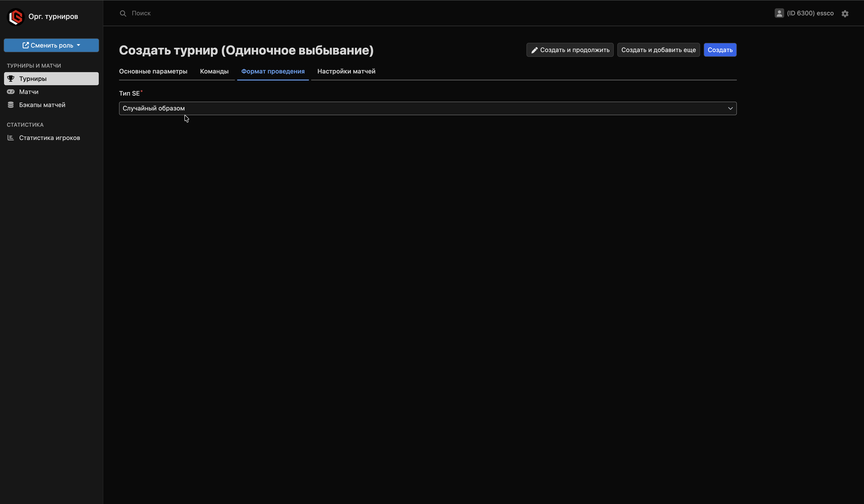Click the chevron arrow in Тип SE field

pos(730,108)
